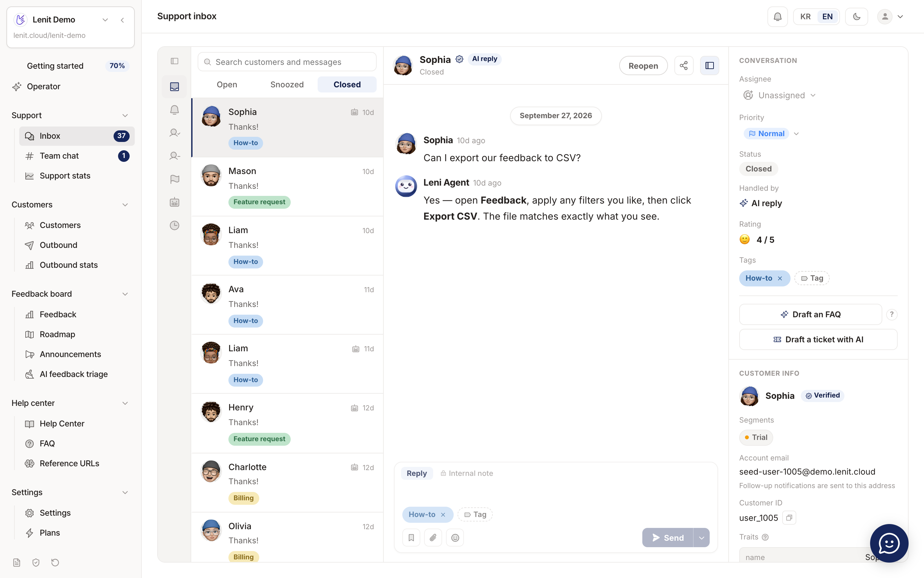The width and height of the screenshot is (924, 578).
Task: Click Draft a ticket with AI
Action: coord(818,339)
